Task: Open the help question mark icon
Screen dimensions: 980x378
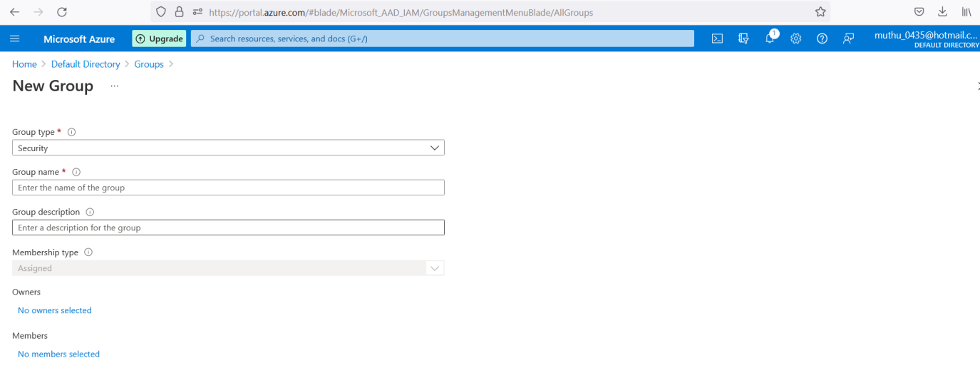Action: point(822,39)
